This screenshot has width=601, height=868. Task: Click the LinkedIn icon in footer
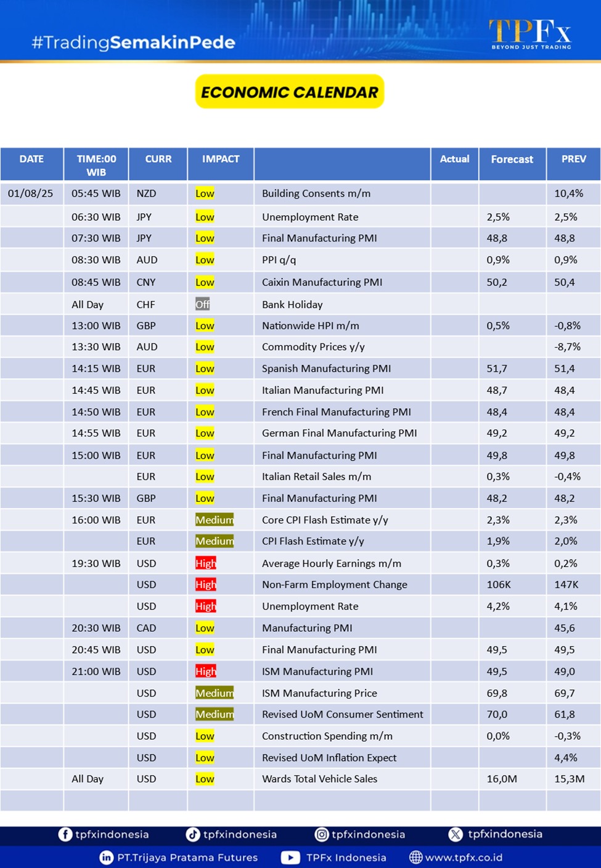[x=107, y=858]
